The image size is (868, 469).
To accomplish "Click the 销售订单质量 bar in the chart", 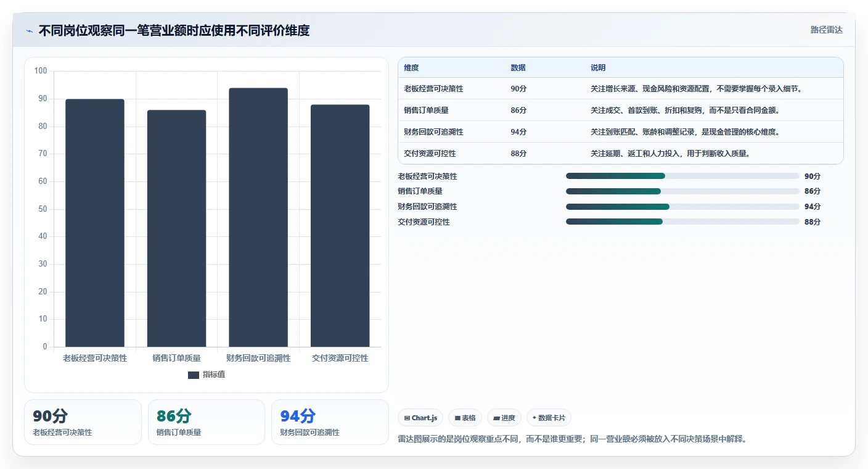I will tap(176, 228).
